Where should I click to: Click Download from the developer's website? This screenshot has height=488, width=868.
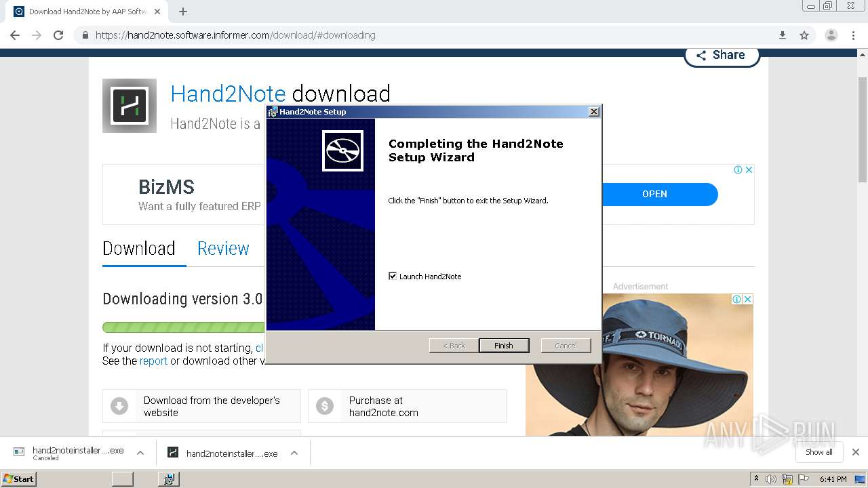point(201,407)
